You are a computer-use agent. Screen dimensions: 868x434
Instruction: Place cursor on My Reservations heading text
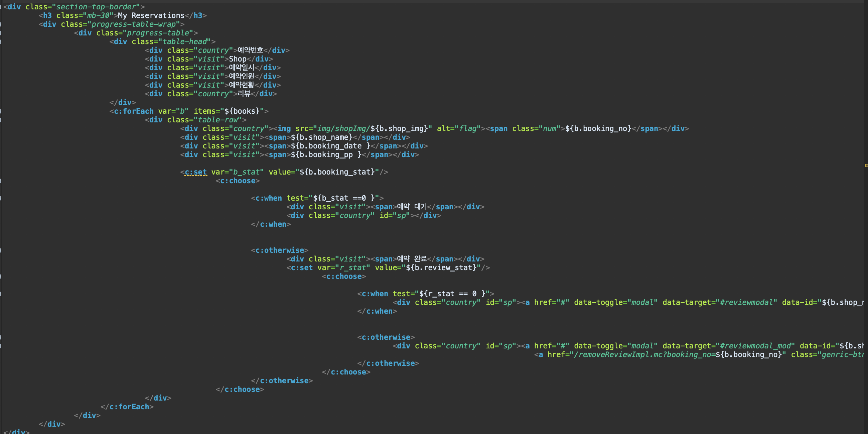(151, 15)
